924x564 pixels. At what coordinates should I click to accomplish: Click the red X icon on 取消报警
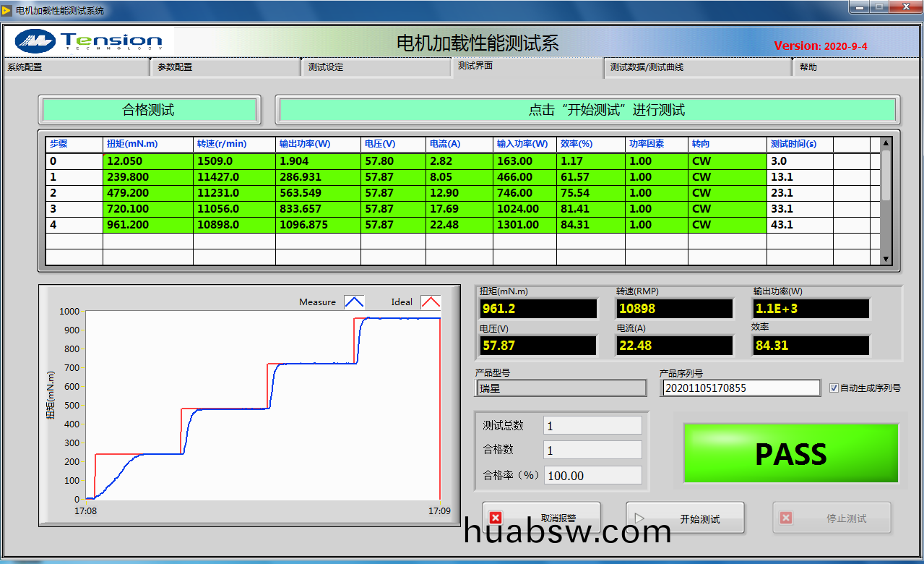(x=496, y=518)
